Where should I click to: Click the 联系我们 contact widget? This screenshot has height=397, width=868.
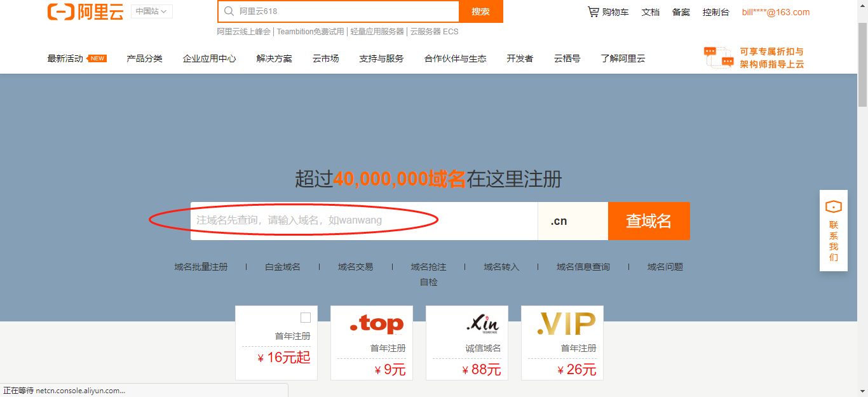pyautogui.click(x=834, y=231)
